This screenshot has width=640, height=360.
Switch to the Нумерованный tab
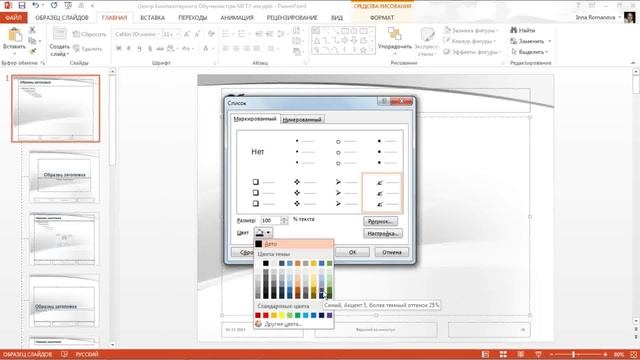point(302,120)
